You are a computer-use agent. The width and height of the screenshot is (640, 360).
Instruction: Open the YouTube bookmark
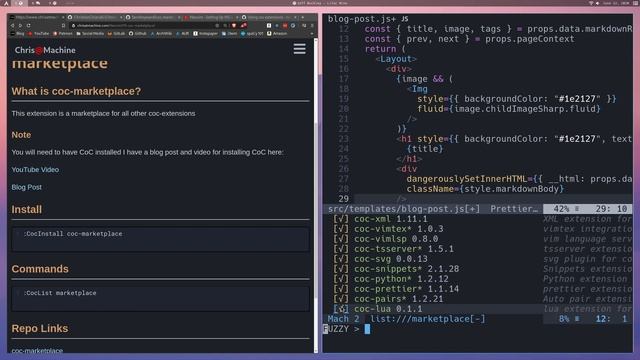(39, 33)
